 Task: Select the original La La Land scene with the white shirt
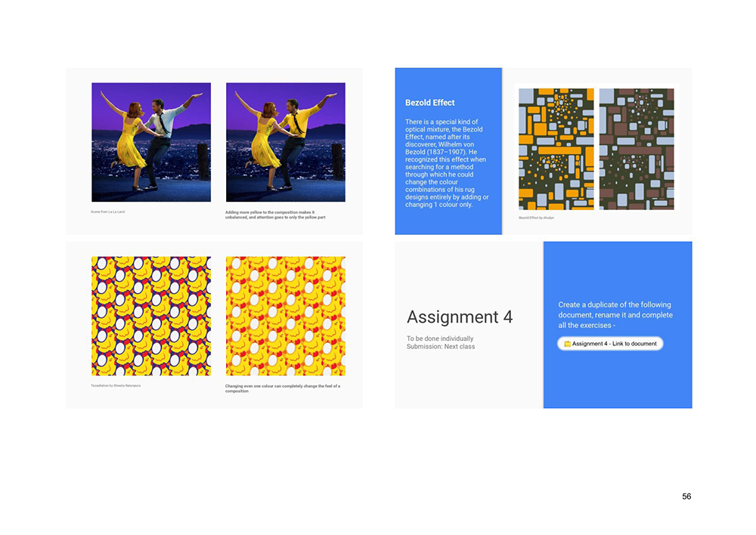tap(151, 142)
